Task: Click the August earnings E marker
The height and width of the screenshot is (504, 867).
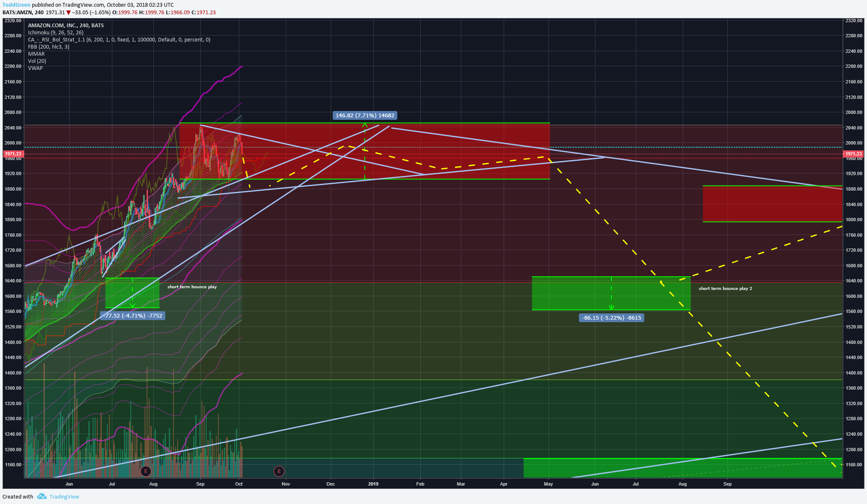Action: pos(145,471)
